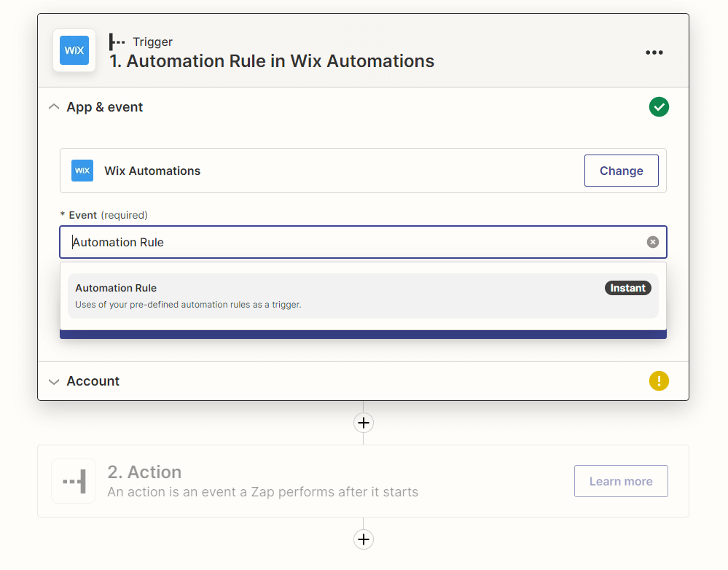Click the Trigger label above title

[x=152, y=42]
